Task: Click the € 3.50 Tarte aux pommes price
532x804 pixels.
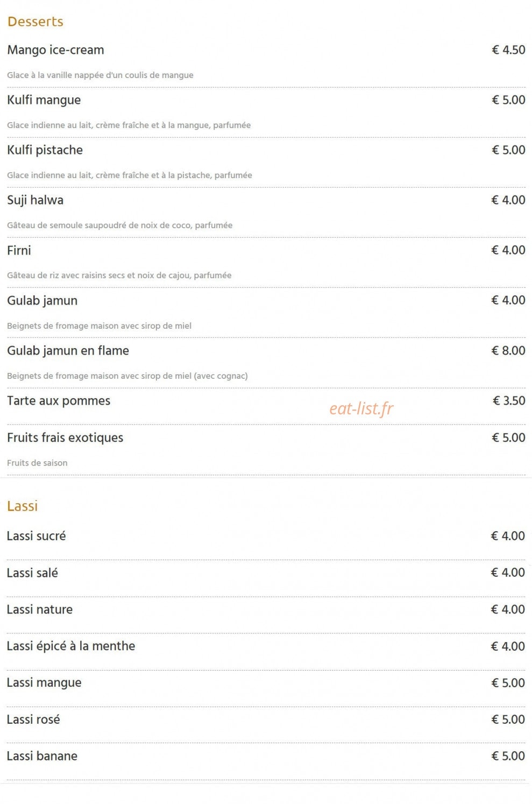Action: pos(509,401)
